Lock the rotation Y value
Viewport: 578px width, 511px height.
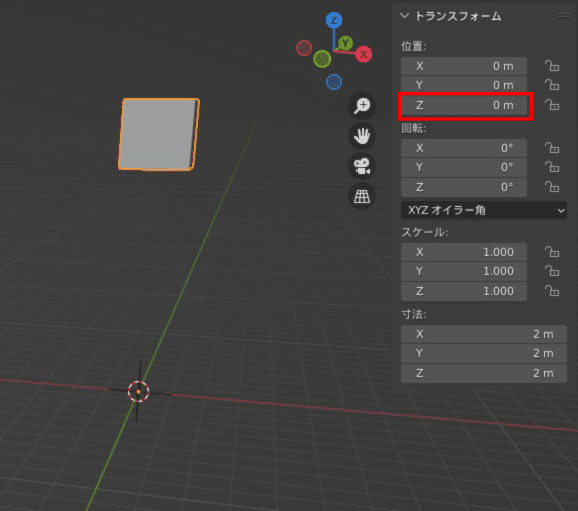tap(552, 167)
